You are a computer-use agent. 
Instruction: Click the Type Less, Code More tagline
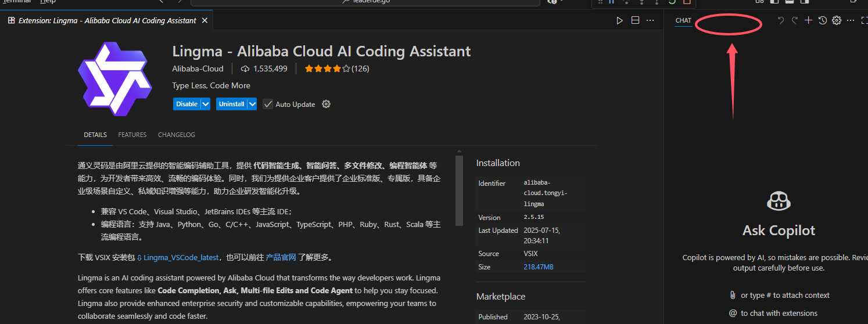pos(211,85)
